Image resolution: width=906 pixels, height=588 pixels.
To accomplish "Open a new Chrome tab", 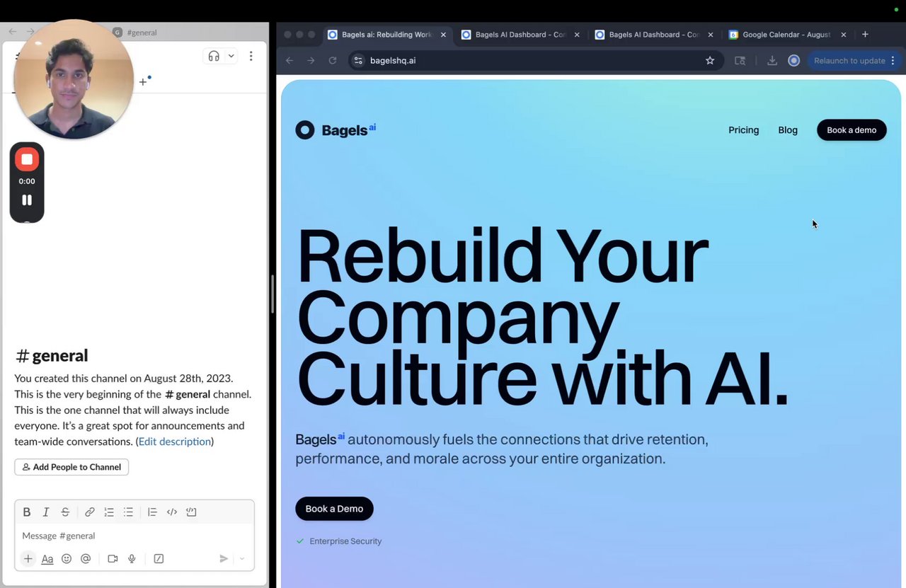I will [x=865, y=34].
